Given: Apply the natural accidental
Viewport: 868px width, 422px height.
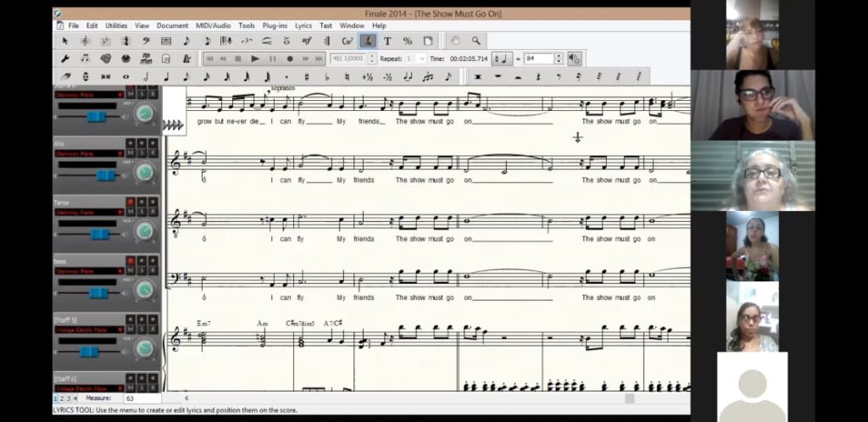Looking at the screenshot, I should pos(347,77).
